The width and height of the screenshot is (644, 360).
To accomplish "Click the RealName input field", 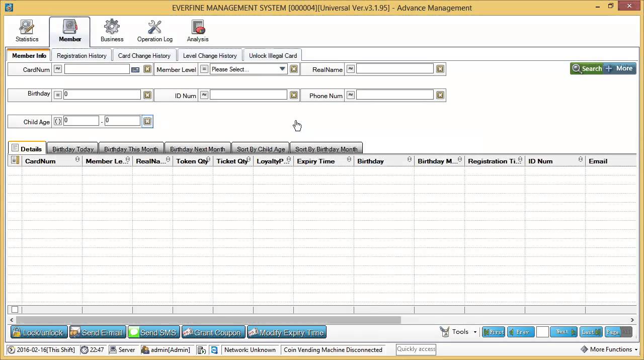I will tap(394, 68).
